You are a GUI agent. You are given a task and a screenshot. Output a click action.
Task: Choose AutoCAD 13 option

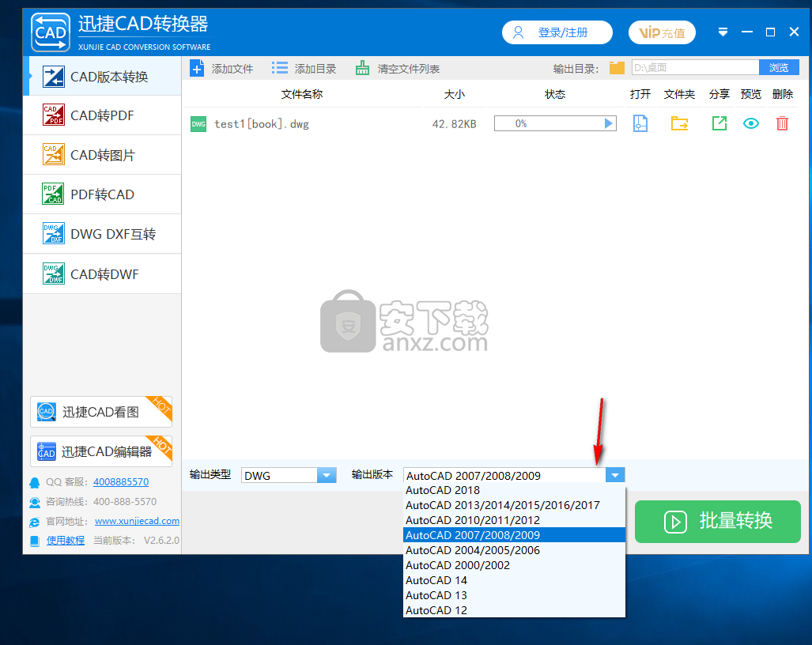[x=514, y=595]
